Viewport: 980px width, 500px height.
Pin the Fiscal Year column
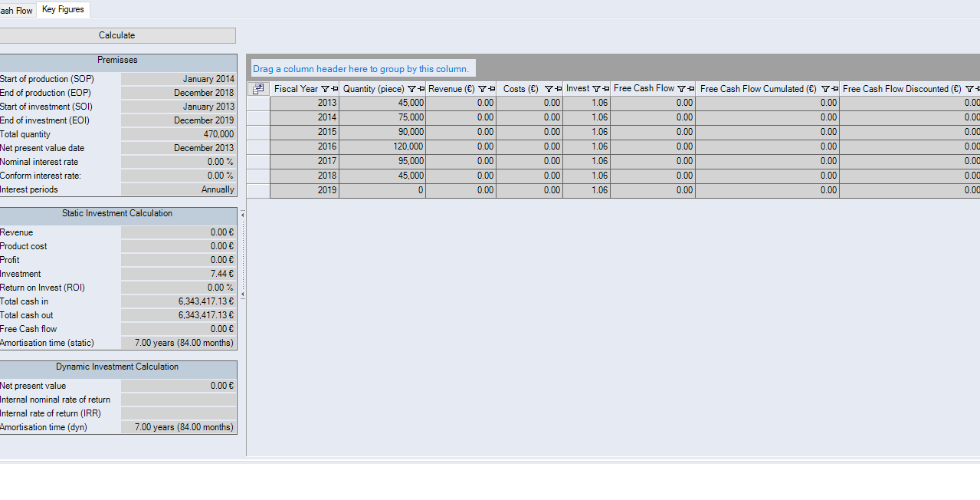click(x=334, y=89)
